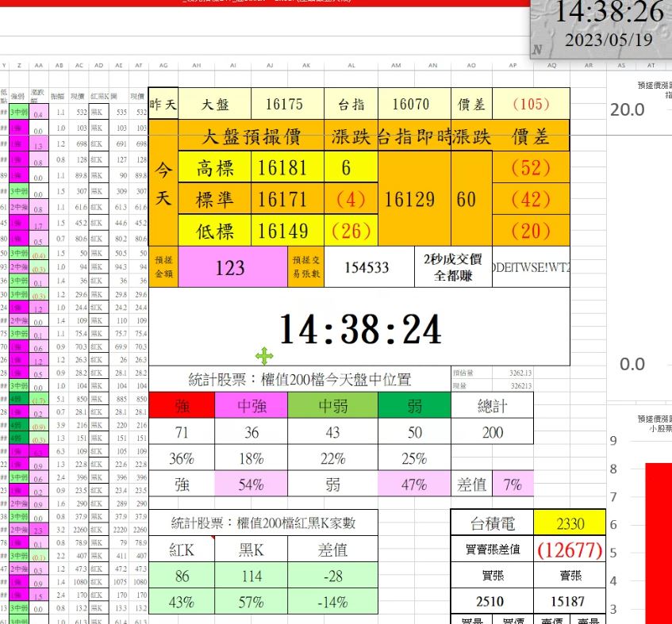Select the -28 差值 cell
This screenshot has height=624, width=672.
click(x=332, y=575)
